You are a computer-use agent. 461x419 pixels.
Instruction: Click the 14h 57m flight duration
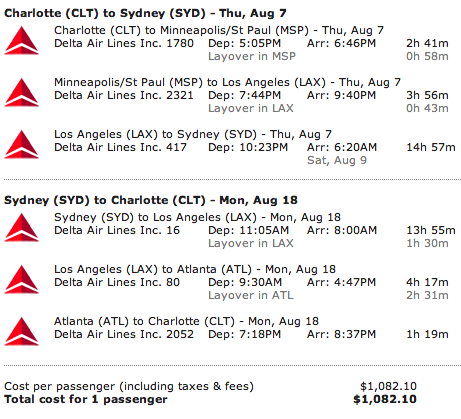pos(431,147)
